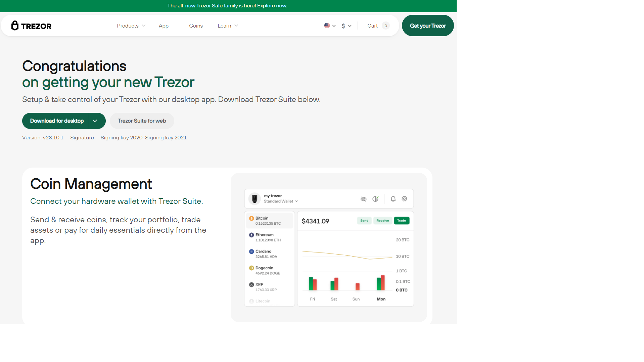This screenshot has height=362, width=644.
Task: Click the Fri label on the chart
Action: [x=312, y=299]
